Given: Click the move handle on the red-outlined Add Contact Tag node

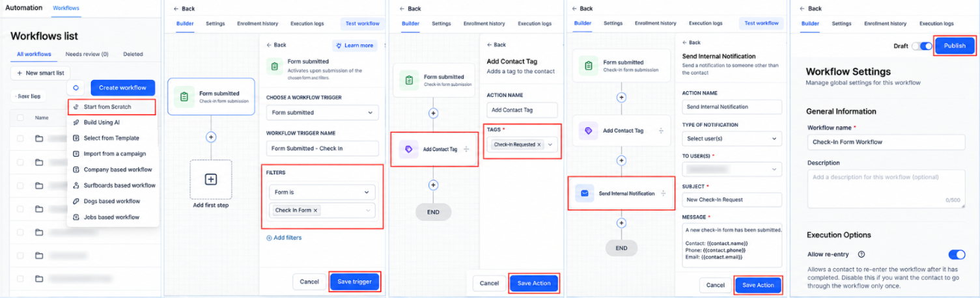Looking at the screenshot, I should [466, 149].
